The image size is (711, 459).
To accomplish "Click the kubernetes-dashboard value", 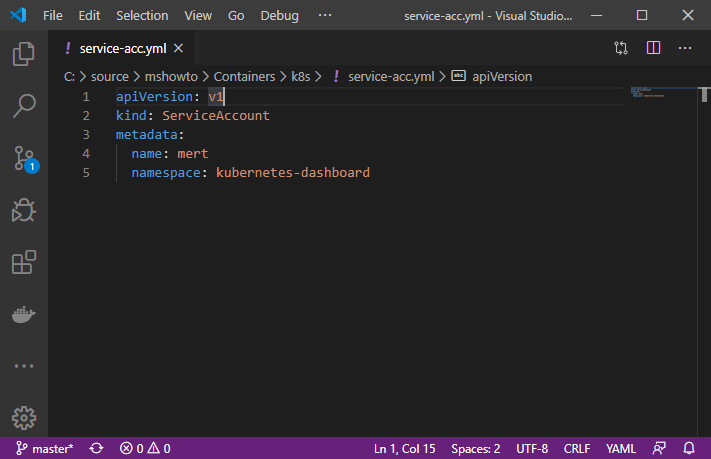I will point(293,173).
